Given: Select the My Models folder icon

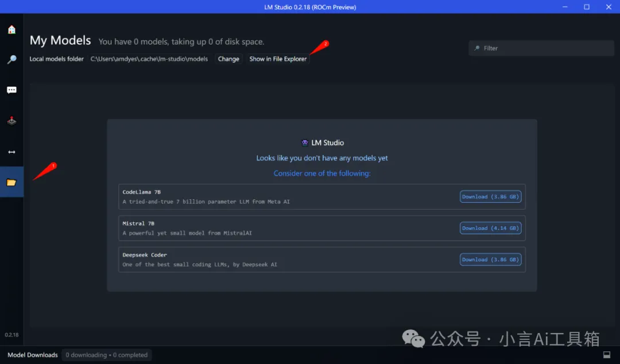Looking at the screenshot, I should tap(11, 182).
